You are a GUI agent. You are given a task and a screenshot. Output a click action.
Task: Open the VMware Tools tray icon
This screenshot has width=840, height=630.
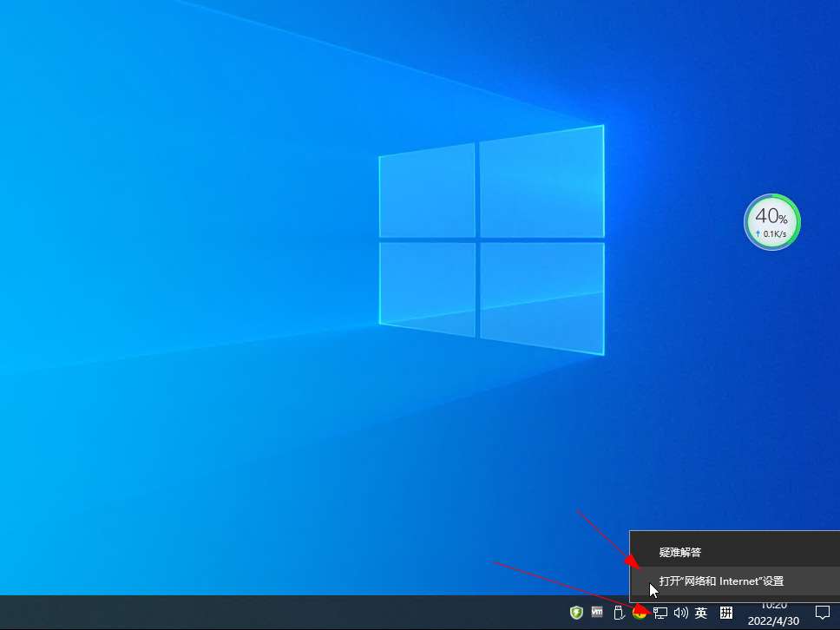coord(597,613)
